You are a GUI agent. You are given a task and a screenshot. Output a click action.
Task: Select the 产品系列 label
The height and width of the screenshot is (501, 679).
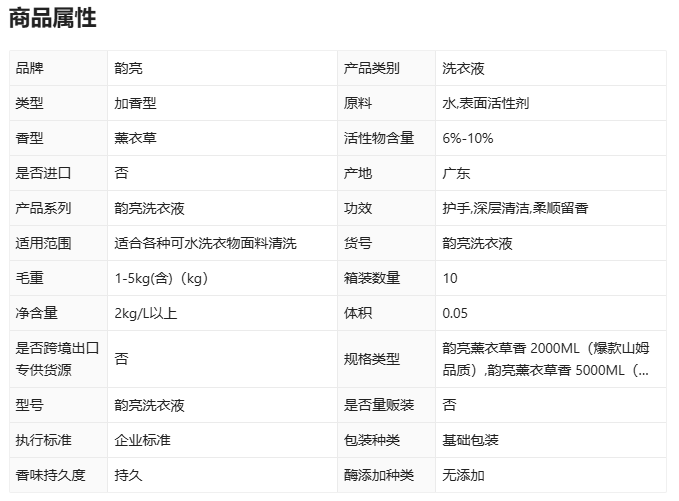43,208
